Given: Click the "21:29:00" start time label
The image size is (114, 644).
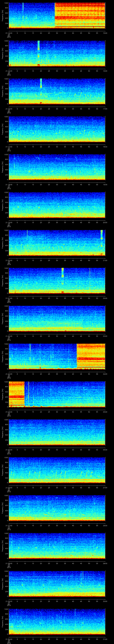Looking at the screenshot, I should coord(9,601).
